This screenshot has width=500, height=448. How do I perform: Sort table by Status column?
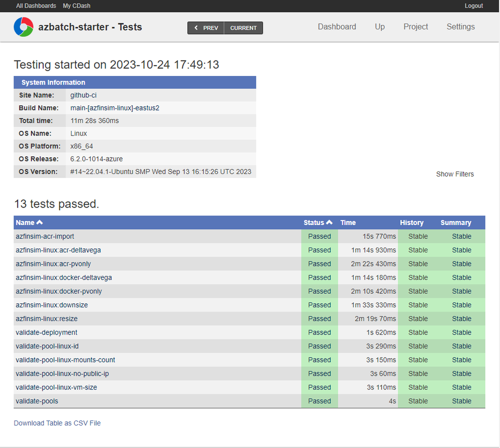[318, 222]
